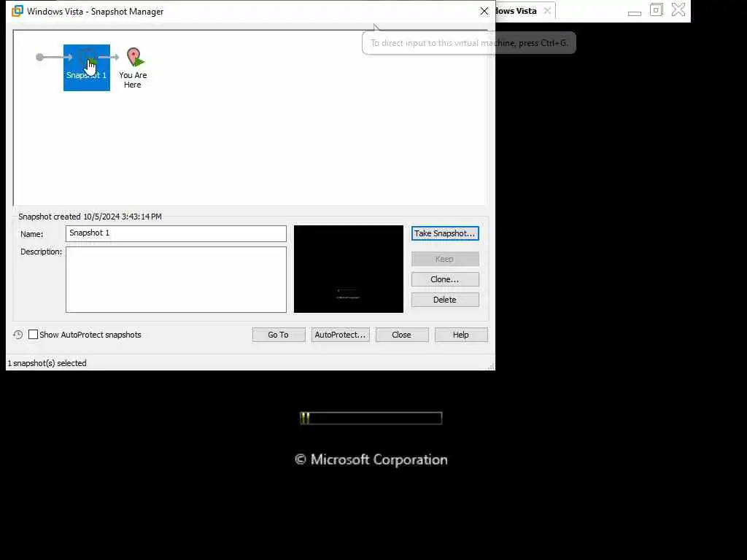Click the '© Microsoft Corporation' text
747x560 pixels.
coord(371,459)
